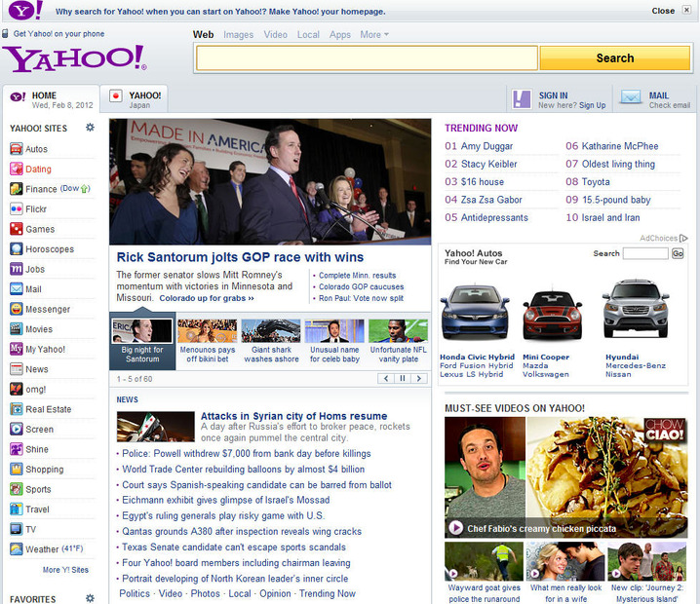This screenshot has height=604, width=700.
Task: Open Colorado GOP caucuses link
Action: point(361,286)
